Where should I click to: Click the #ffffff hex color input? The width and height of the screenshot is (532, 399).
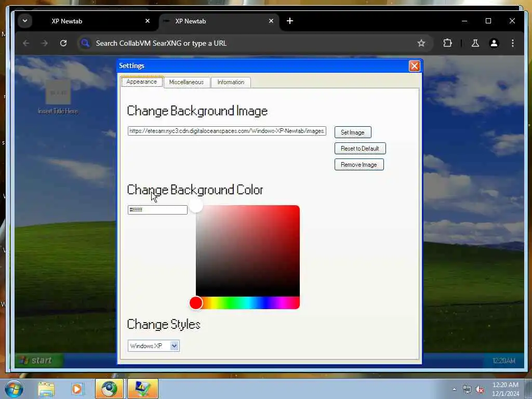tap(157, 210)
